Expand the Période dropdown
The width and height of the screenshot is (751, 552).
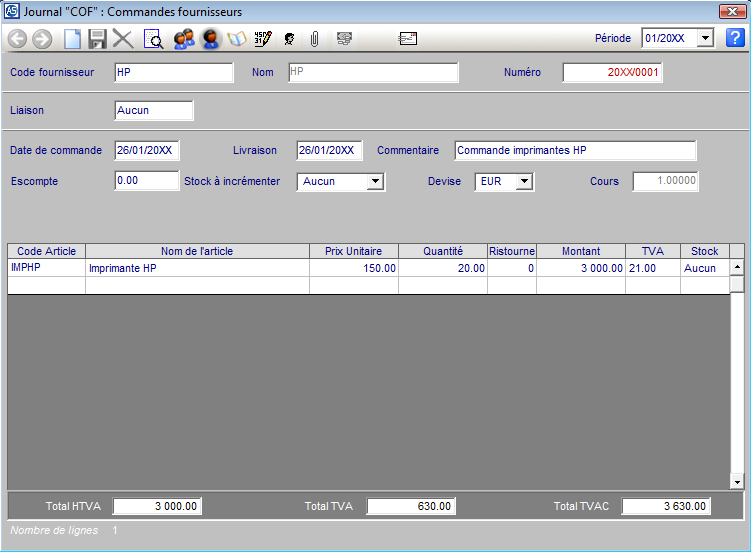tap(705, 38)
